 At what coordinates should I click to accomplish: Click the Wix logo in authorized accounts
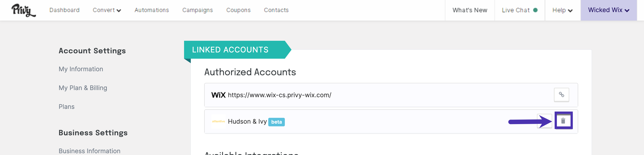[218, 95]
